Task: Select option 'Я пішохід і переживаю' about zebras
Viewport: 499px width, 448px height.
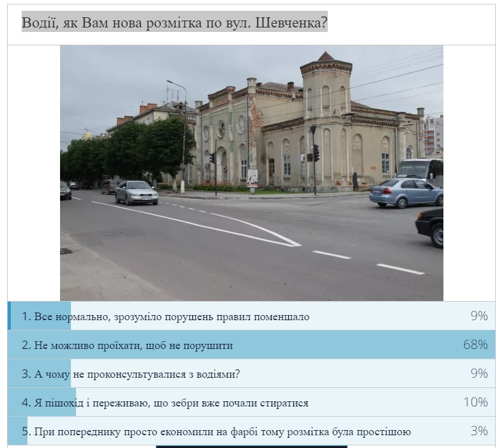Action: point(251,402)
